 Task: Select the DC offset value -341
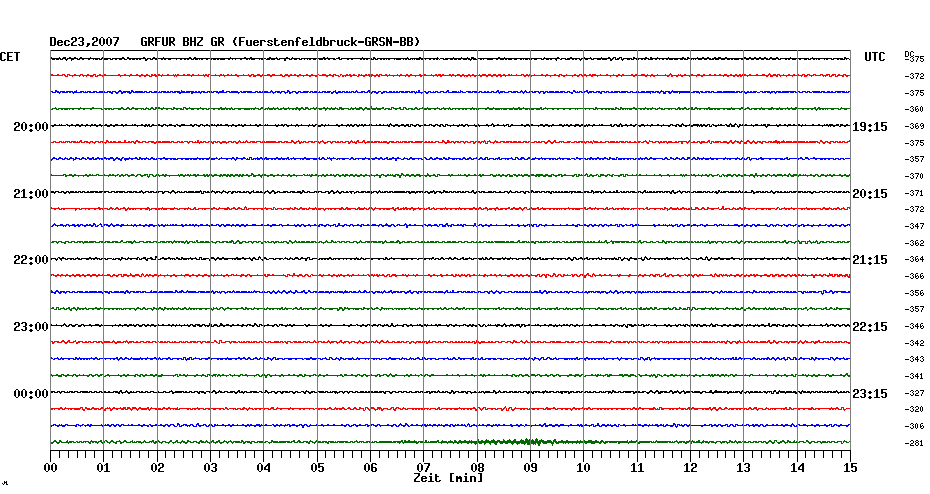[914, 377]
